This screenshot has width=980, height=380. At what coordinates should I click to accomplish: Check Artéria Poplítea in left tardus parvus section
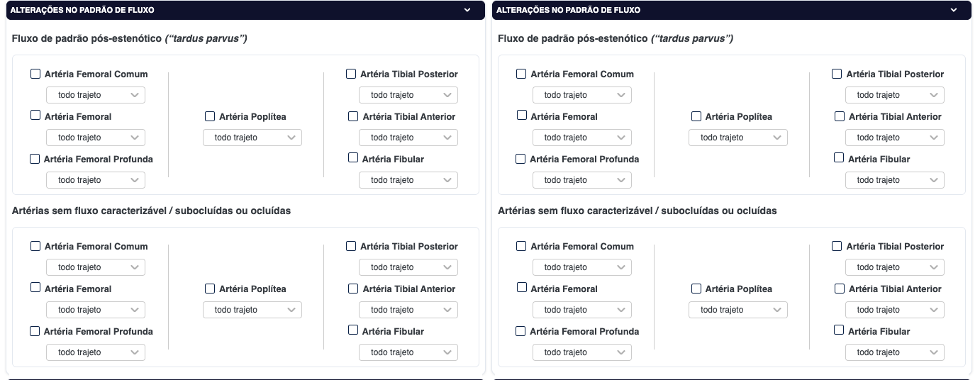pyautogui.click(x=210, y=116)
